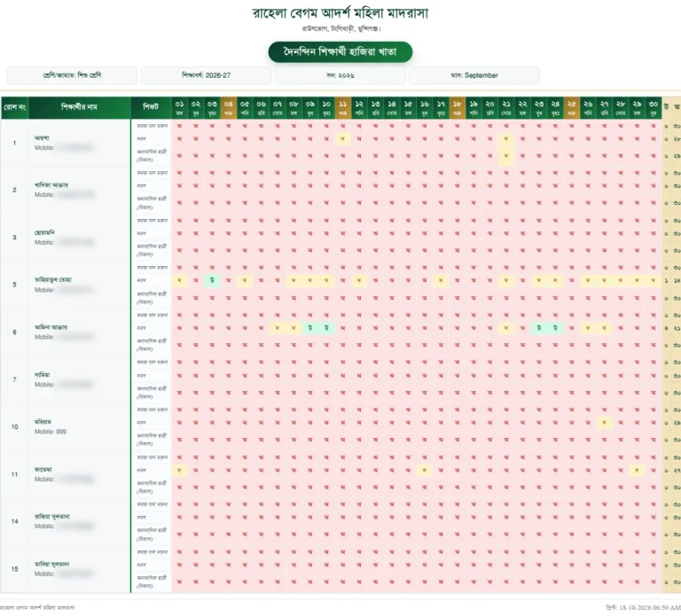Select the academic year 2026-27 box

pyautogui.click(x=207, y=75)
